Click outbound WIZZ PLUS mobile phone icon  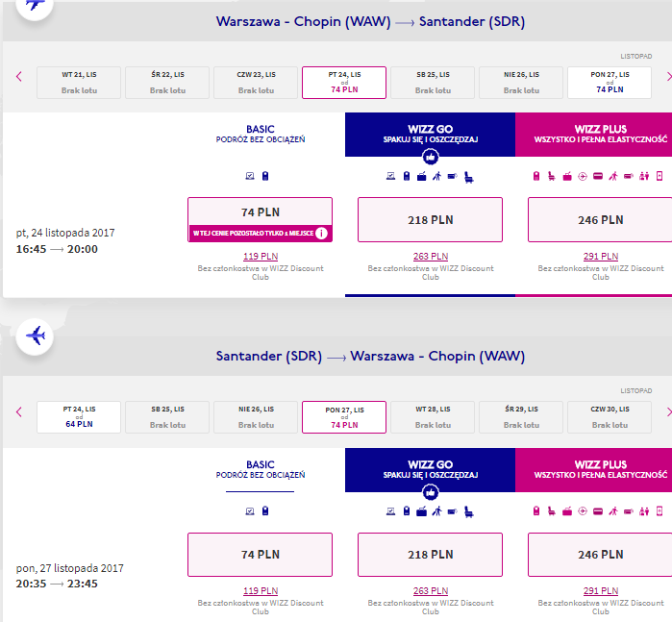(x=660, y=176)
